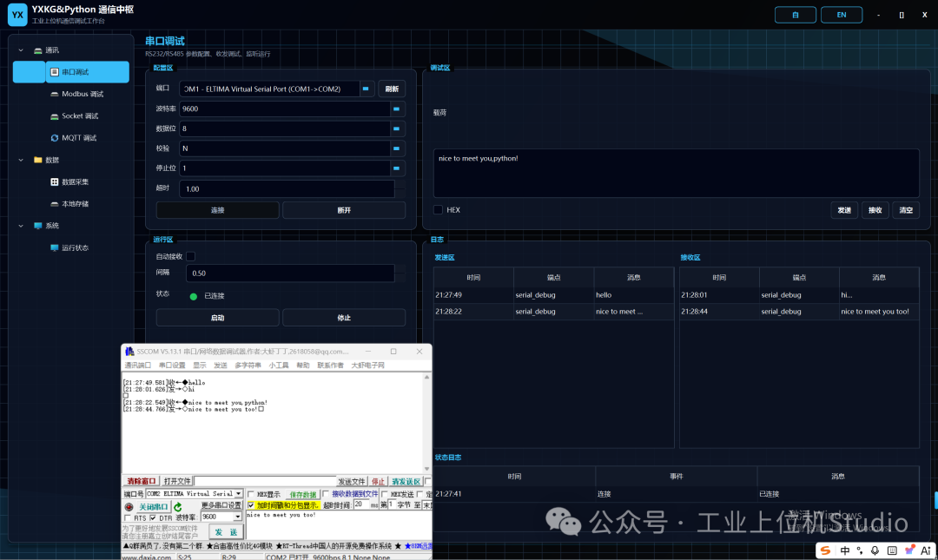Open SSCOM 显示 menu

pyautogui.click(x=199, y=365)
